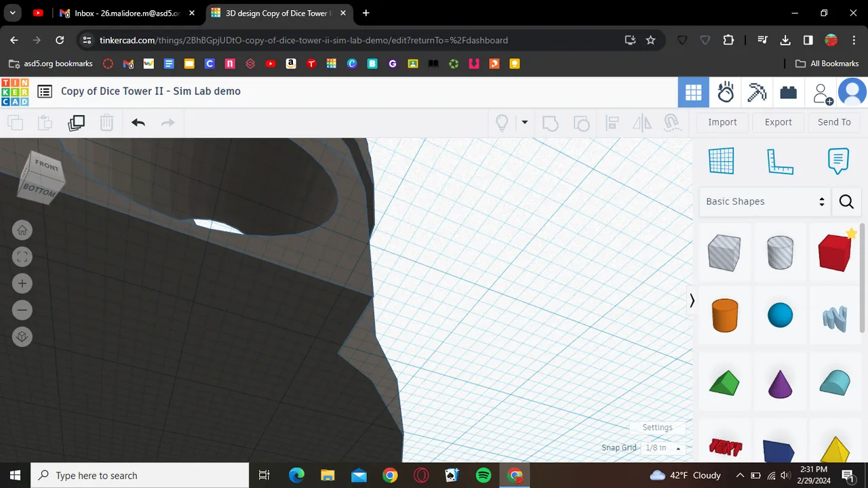
Task: Switch to 3D design grid view
Action: [693, 92]
